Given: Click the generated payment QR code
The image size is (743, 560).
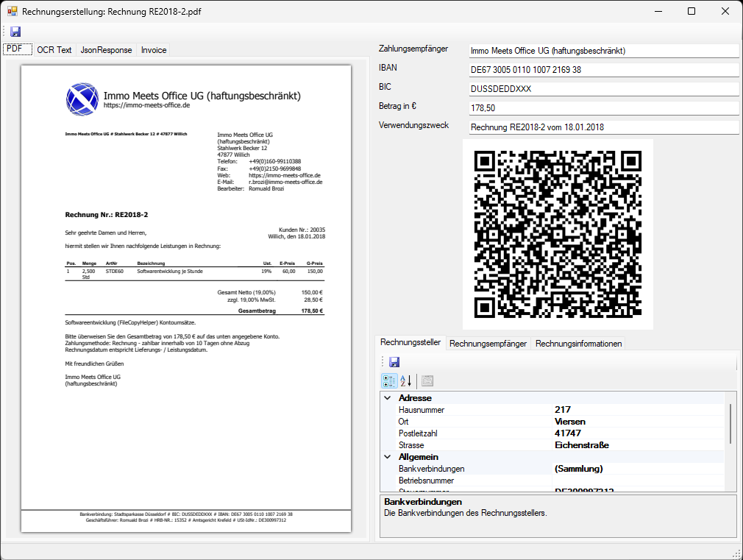Looking at the screenshot, I should coord(557,234).
